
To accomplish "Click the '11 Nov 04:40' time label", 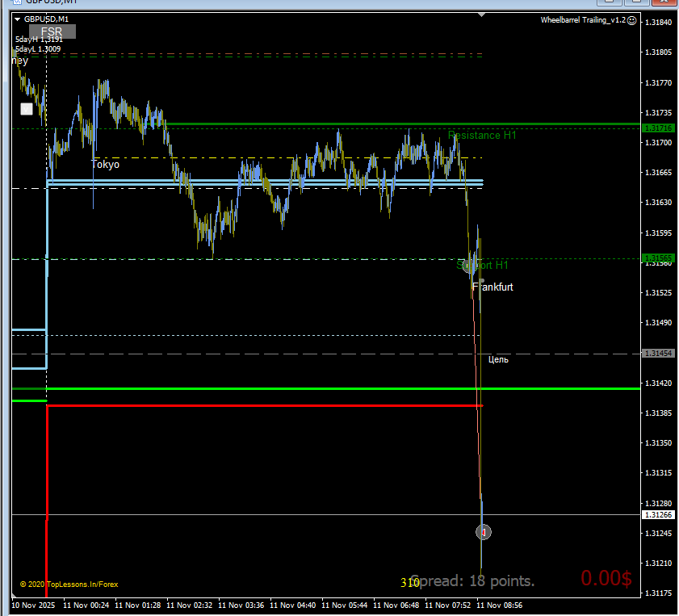I will pyautogui.click(x=293, y=606).
